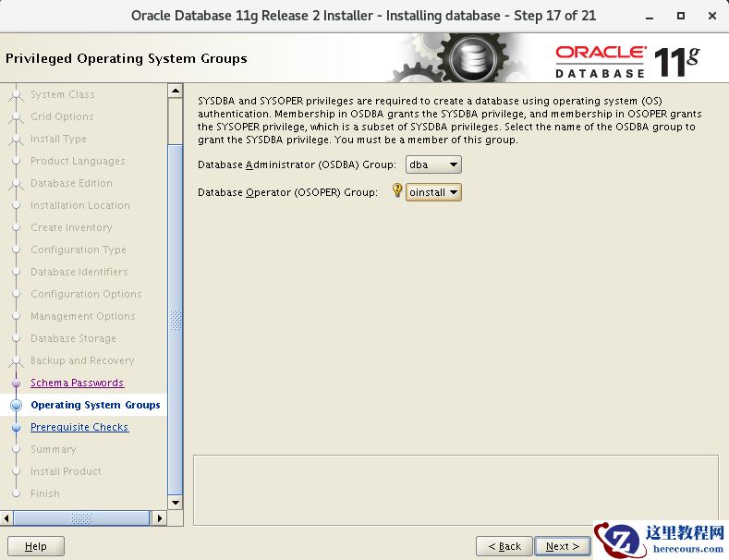Click the Database Storage step label

point(73,338)
